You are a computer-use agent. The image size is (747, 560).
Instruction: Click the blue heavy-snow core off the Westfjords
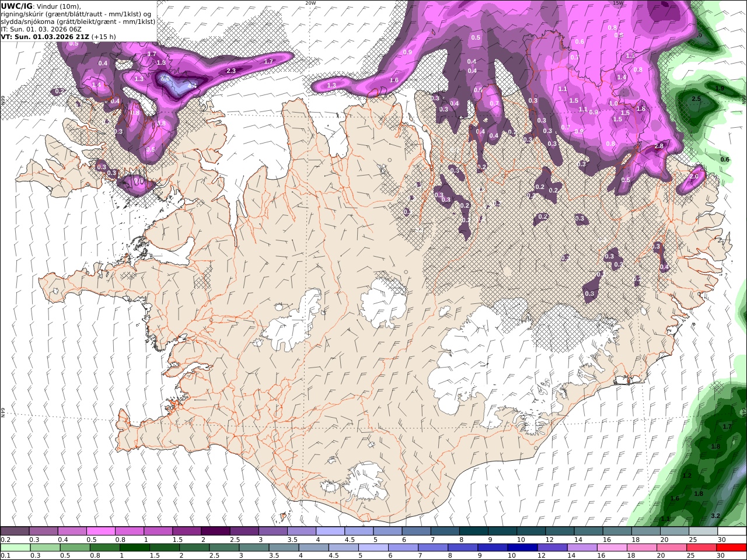pyautogui.click(x=177, y=85)
